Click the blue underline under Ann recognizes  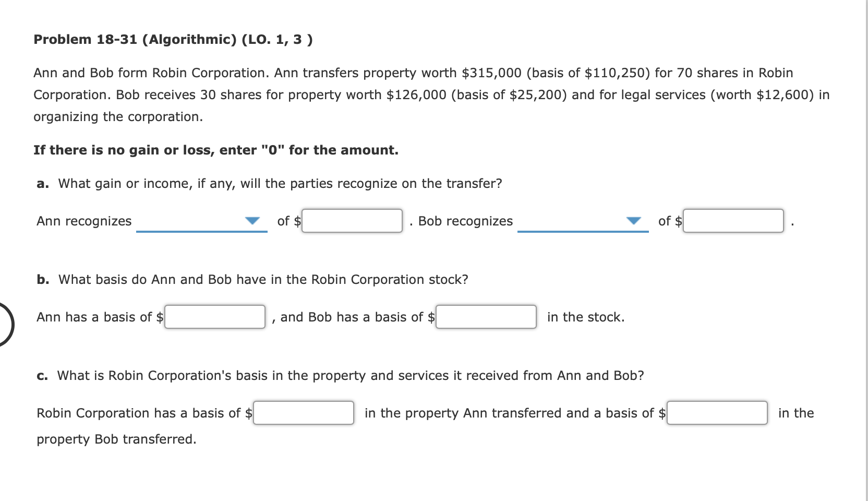[x=201, y=231]
